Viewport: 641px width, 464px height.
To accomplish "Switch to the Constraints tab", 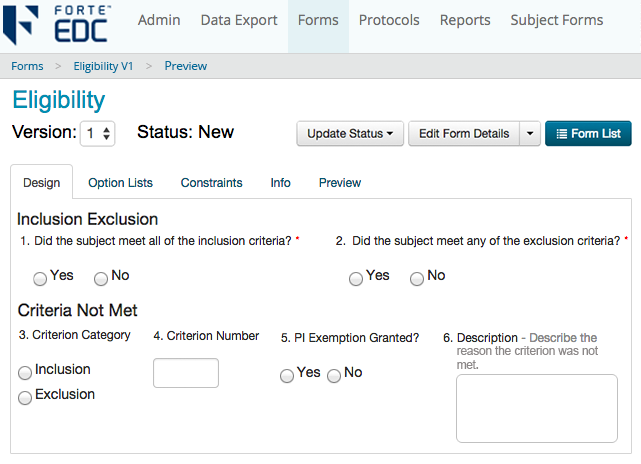I will click(x=211, y=183).
